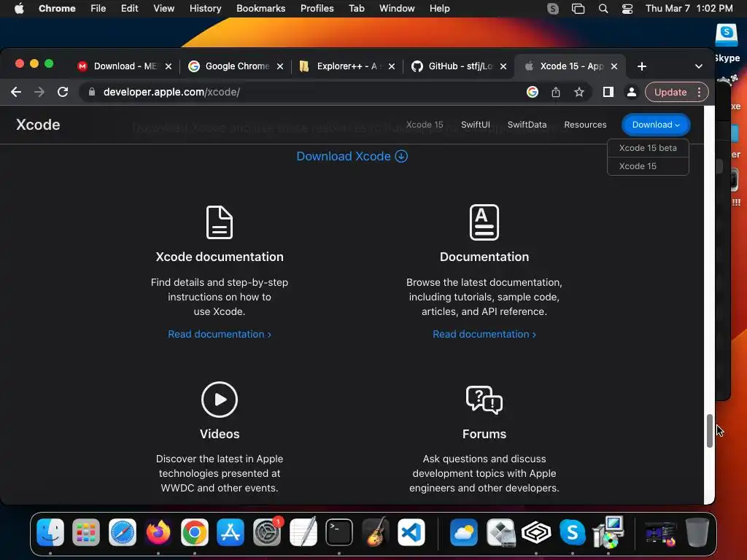The width and height of the screenshot is (747, 560).
Task: Click the Google icon in the address bar
Action: coord(532,92)
